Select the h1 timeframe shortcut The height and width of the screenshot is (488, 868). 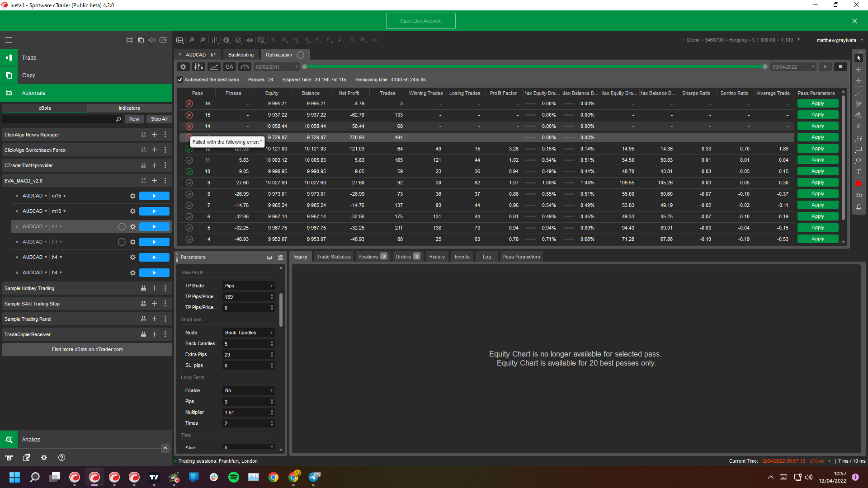[318, 40]
